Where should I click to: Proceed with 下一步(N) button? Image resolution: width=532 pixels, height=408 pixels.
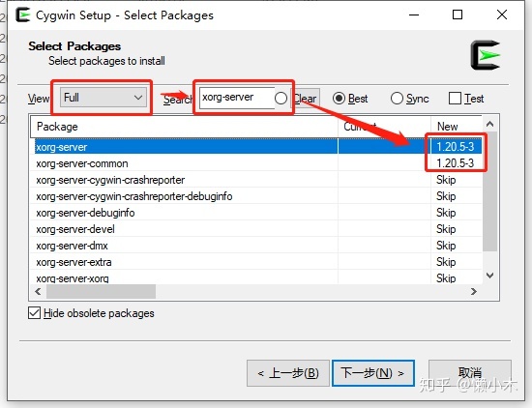[372, 373]
